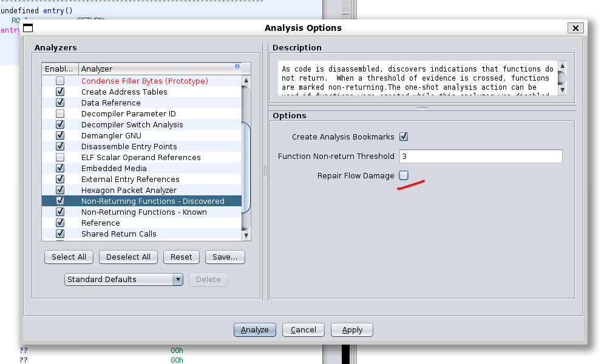Viewport: 607px width, 364px height.
Task: Click the info icon in Analyzer column header
Action: [x=237, y=66]
